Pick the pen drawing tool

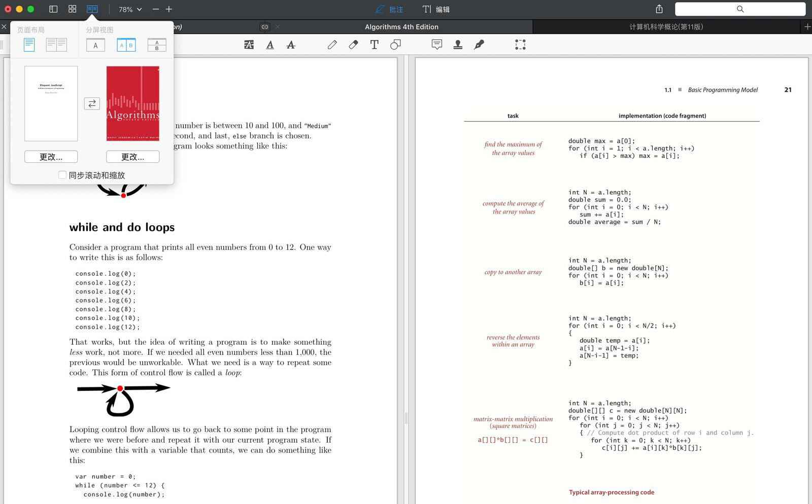[x=332, y=45]
